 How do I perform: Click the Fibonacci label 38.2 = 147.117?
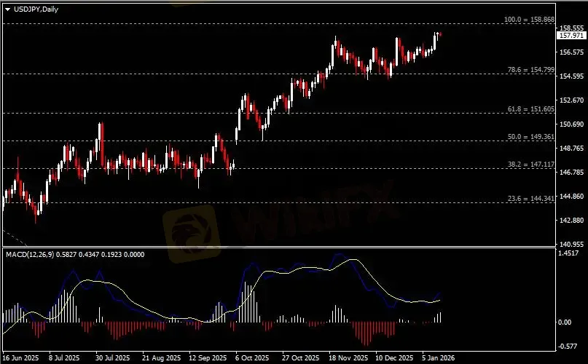click(530, 165)
